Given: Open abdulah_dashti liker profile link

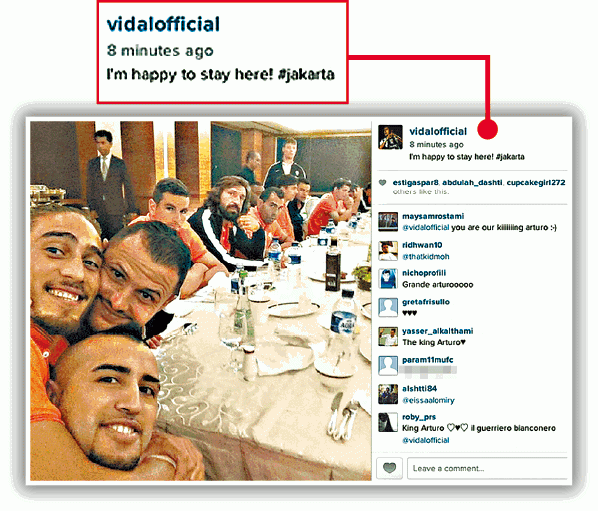Looking at the screenshot, I should 472,183.
